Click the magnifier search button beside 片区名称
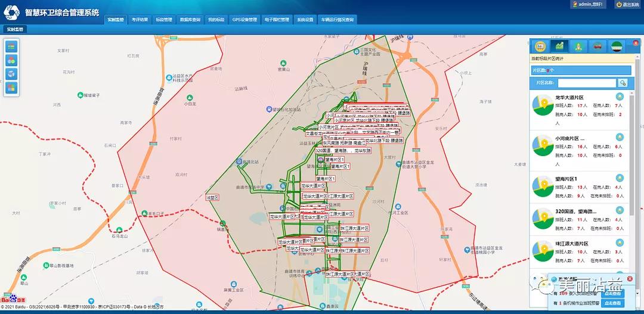 pos(623,83)
